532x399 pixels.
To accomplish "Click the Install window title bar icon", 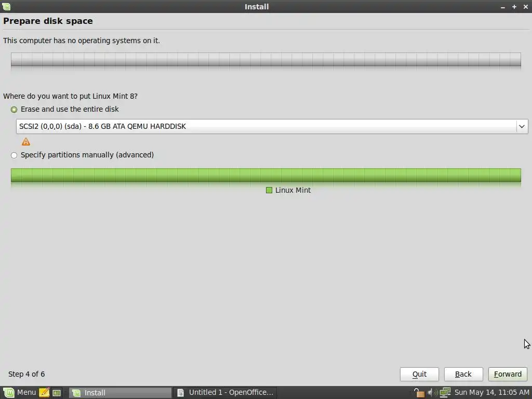I will coord(6,6).
